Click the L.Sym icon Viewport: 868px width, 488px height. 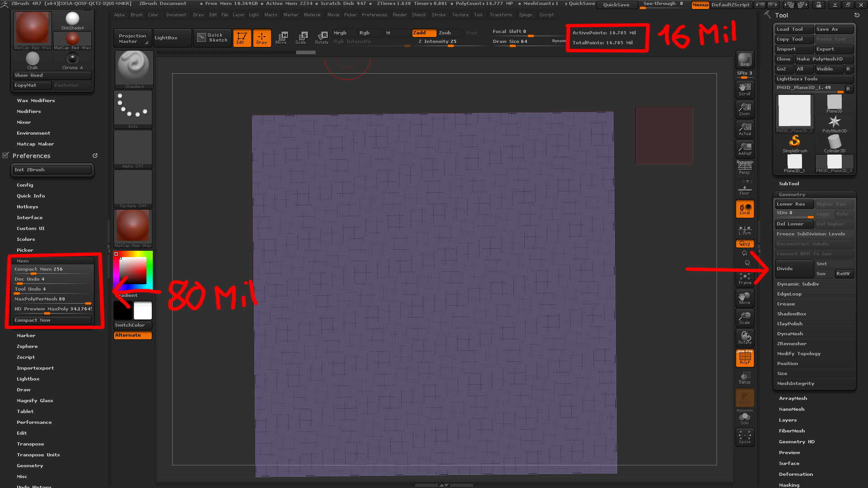pos(745,230)
